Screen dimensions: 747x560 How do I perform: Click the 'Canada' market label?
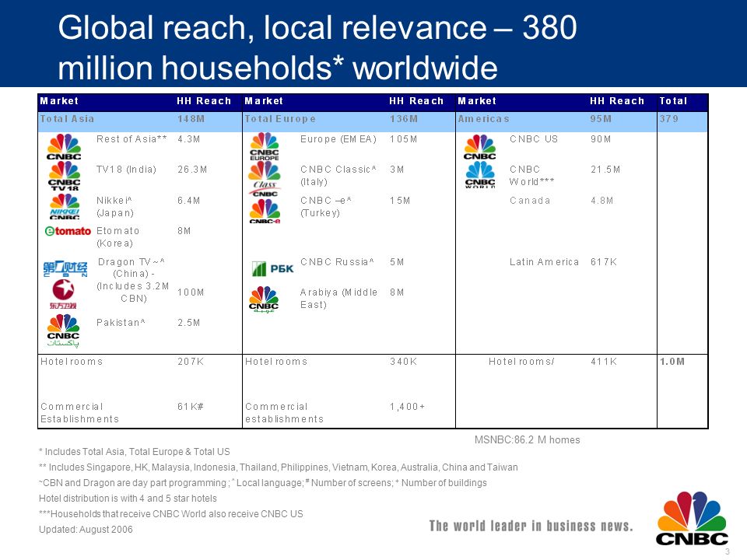pos(530,201)
